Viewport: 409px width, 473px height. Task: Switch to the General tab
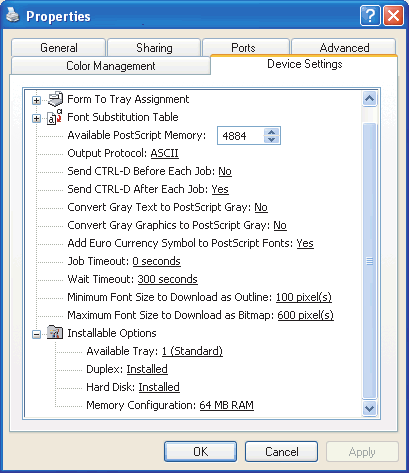[x=59, y=48]
